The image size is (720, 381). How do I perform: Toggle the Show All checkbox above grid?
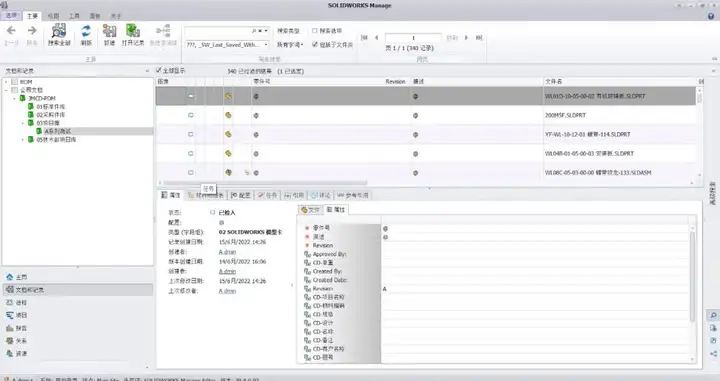[x=159, y=70]
